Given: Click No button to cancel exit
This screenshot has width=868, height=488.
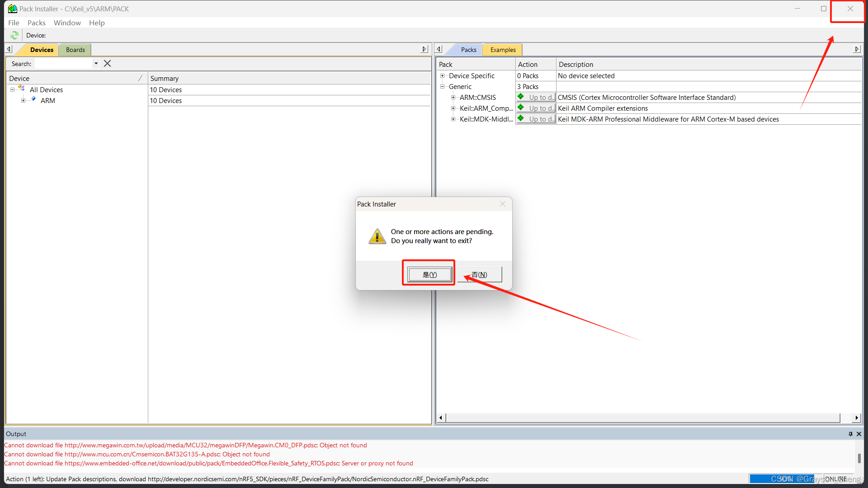Looking at the screenshot, I should (x=480, y=275).
